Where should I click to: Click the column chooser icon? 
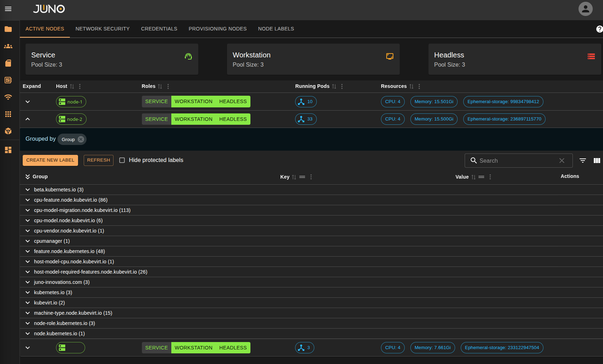[x=597, y=161]
